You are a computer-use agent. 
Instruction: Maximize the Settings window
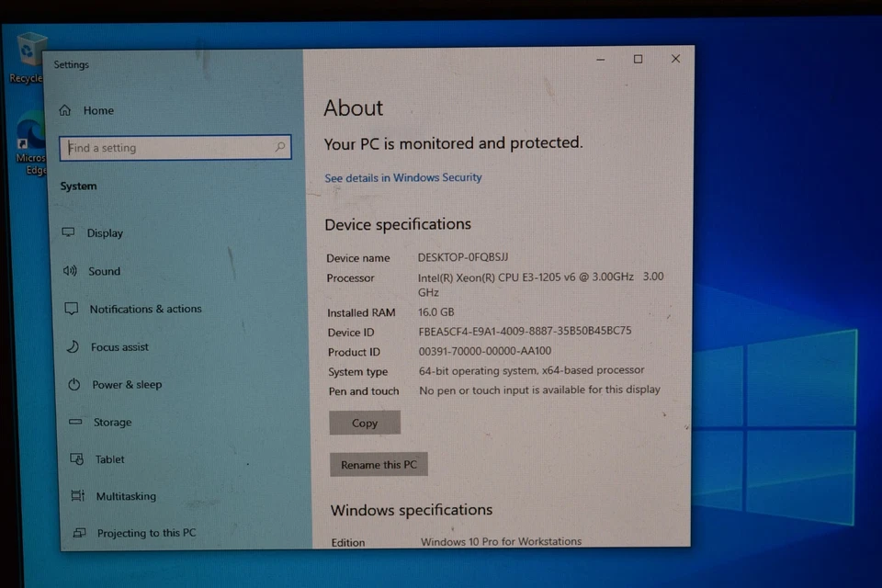(638, 59)
